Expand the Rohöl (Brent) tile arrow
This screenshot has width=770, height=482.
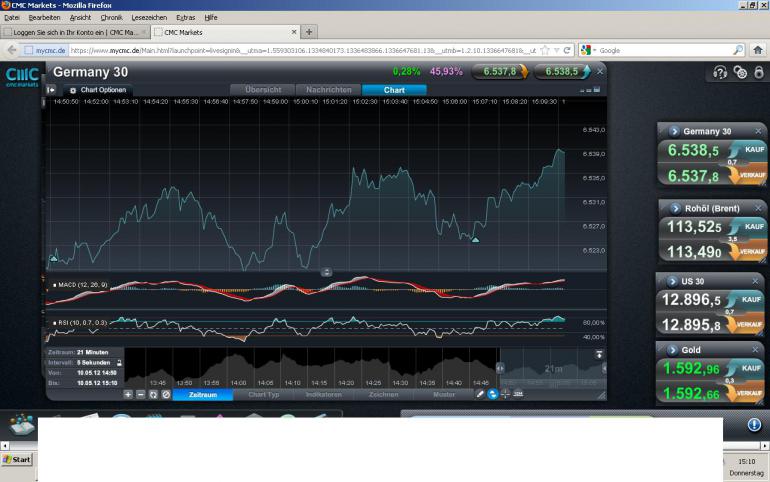675,209
